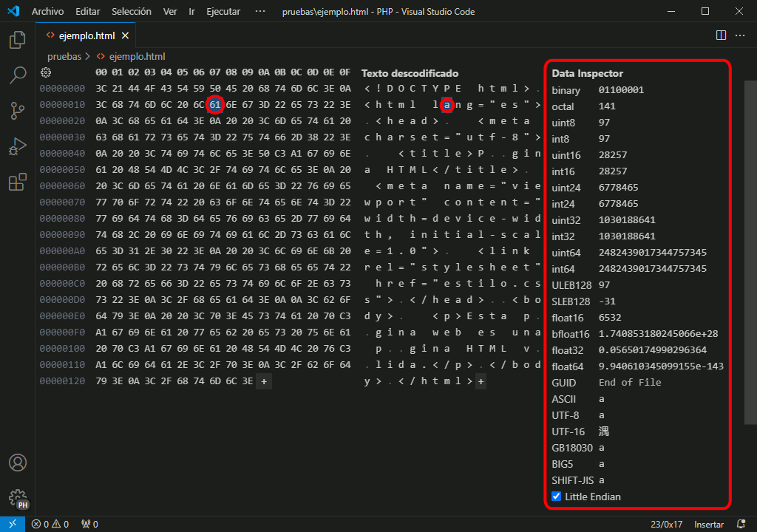757x532 pixels.
Task: Click the 00 column header in hex grid
Action: coord(101,72)
